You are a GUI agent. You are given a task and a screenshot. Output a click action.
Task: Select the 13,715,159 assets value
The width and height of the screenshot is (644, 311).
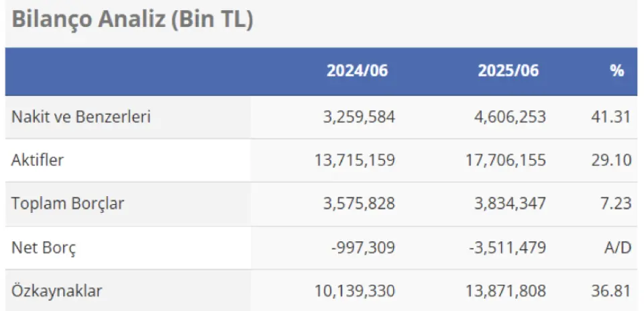coord(354,160)
